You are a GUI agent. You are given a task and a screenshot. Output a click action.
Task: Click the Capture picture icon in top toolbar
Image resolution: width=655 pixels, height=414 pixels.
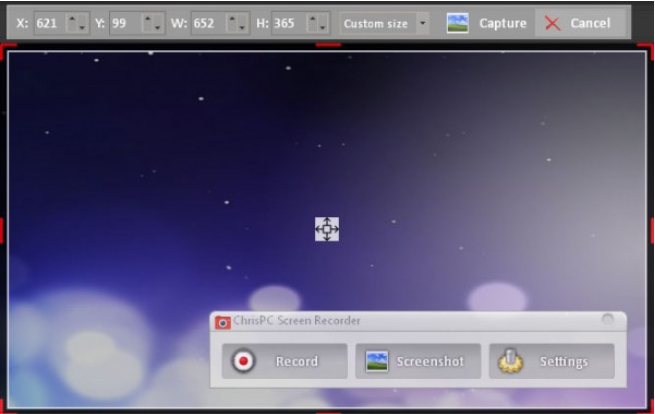[457, 23]
